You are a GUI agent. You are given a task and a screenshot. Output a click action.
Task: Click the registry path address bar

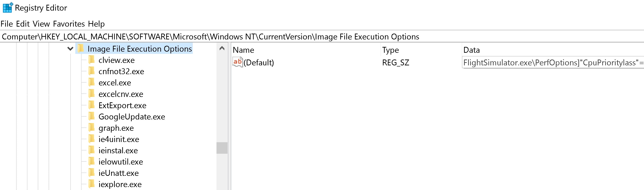322,37
